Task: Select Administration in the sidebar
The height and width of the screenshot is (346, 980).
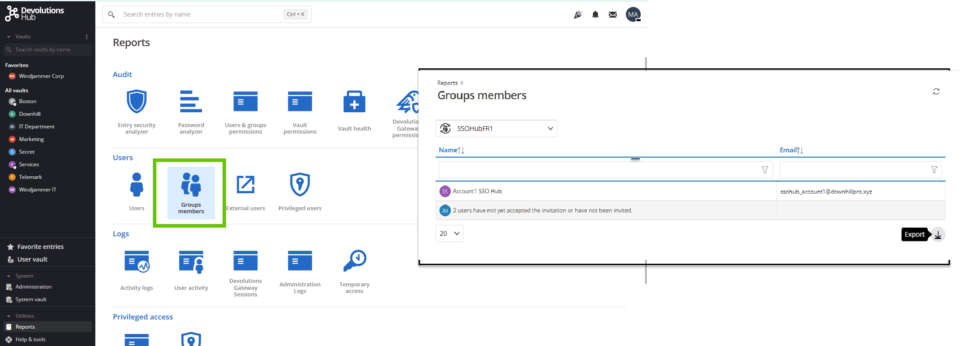Action: (34, 287)
